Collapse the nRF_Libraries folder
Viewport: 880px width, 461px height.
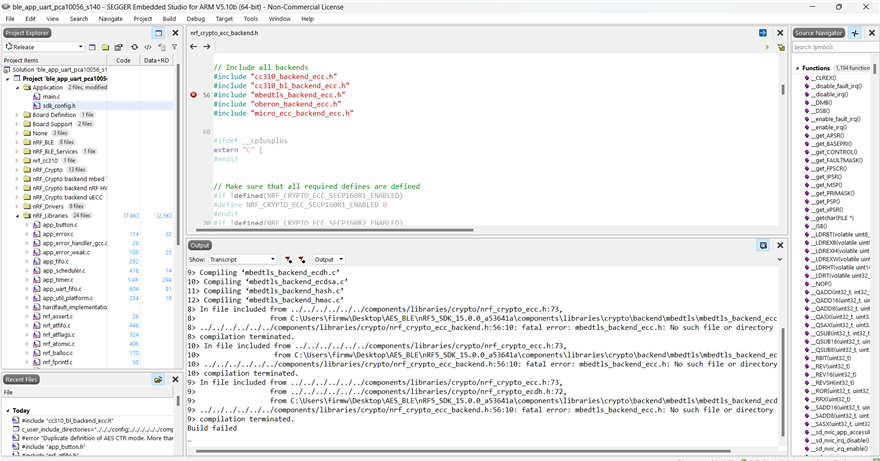pyautogui.click(x=17, y=216)
